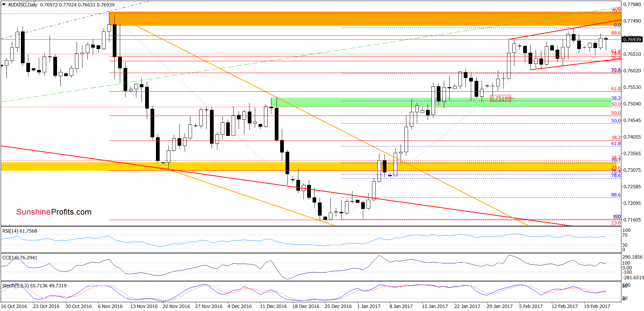Viewport: 644px width, 311px height.
Task: Click the 0.73075 price axis value
Action: point(632,170)
